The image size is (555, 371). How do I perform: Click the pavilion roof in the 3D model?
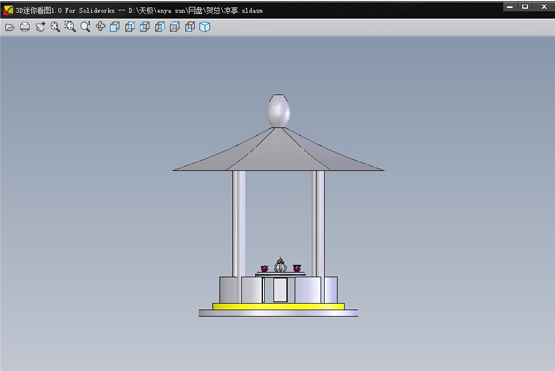tap(278, 149)
